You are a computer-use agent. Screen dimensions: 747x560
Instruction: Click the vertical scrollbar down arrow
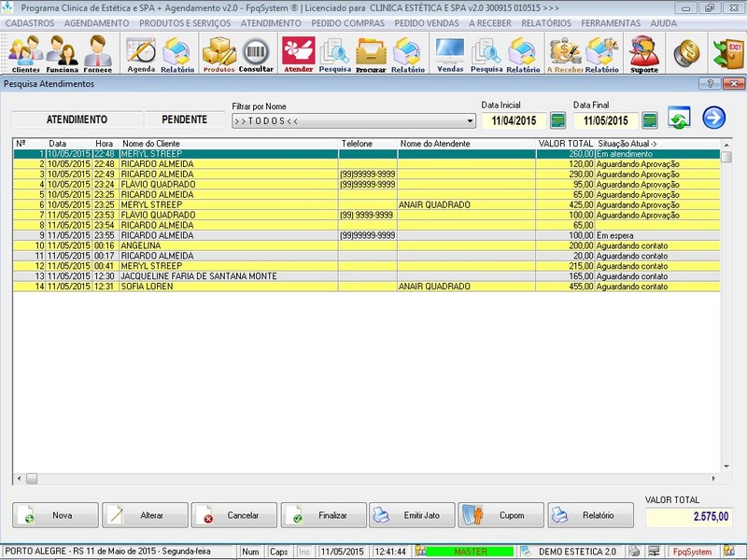point(726,467)
